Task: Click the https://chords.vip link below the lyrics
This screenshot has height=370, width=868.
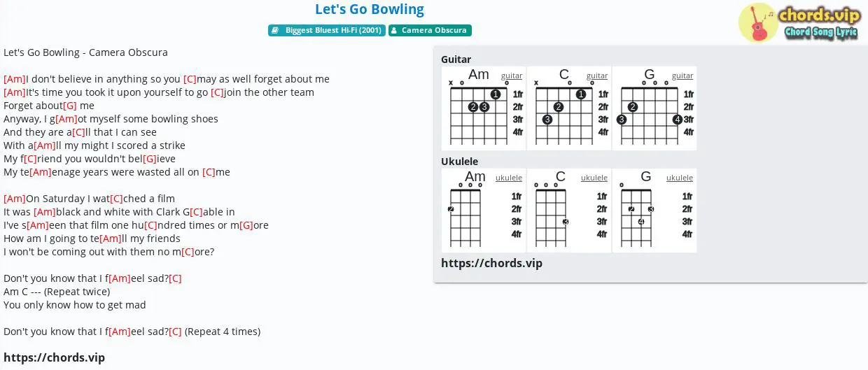Action: (54, 357)
